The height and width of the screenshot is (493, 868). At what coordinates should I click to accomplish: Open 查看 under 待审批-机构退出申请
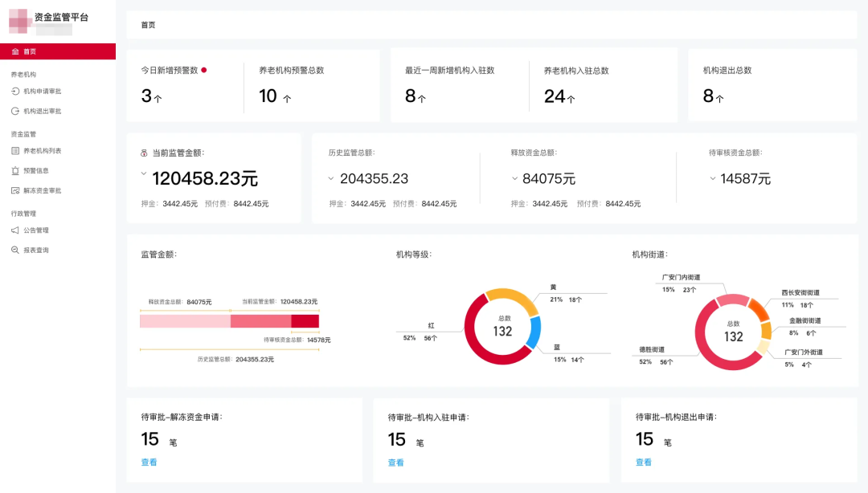643,462
